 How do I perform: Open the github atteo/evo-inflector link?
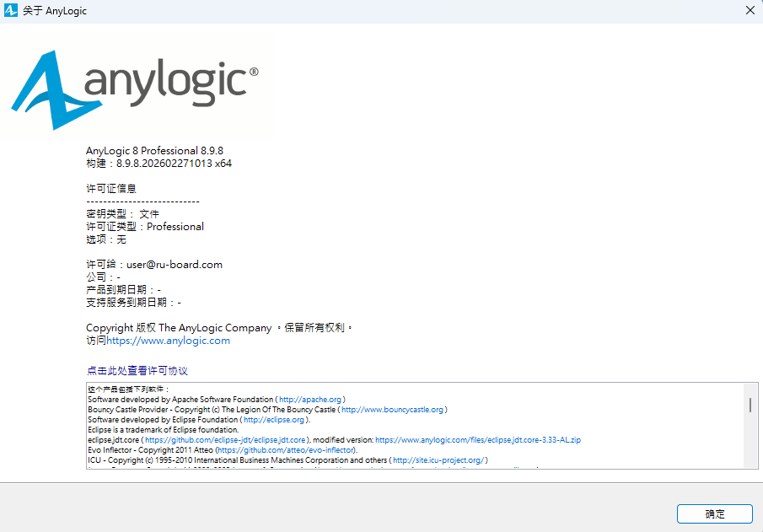point(286,450)
